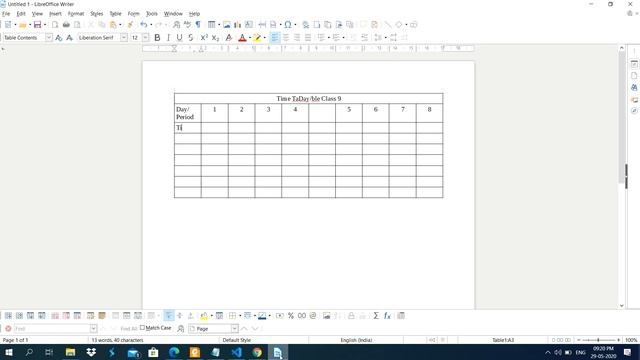This screenshot has height=360, width=640.
Task: Open the Format menu
Action: pyautogui.click(x=76, y=14)
